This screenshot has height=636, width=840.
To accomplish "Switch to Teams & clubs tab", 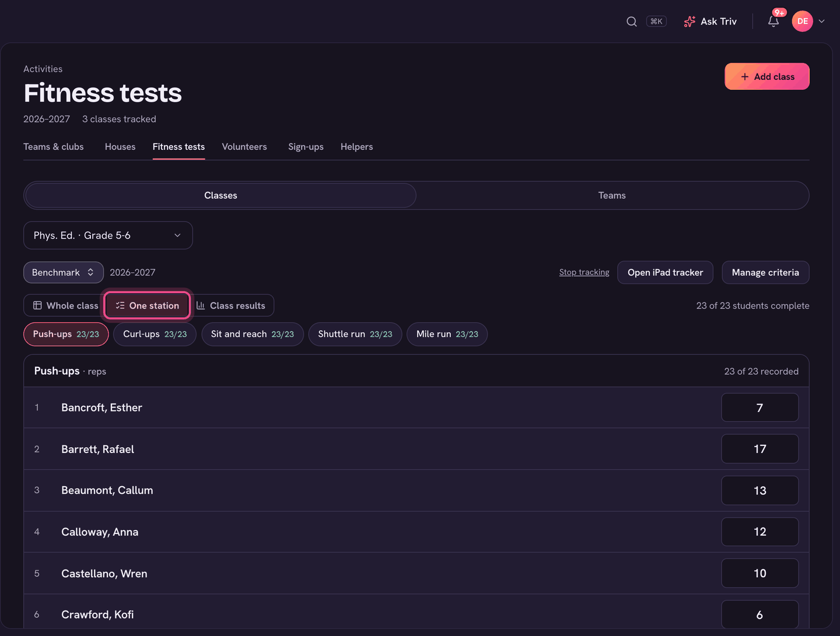I will coord(54,147).
